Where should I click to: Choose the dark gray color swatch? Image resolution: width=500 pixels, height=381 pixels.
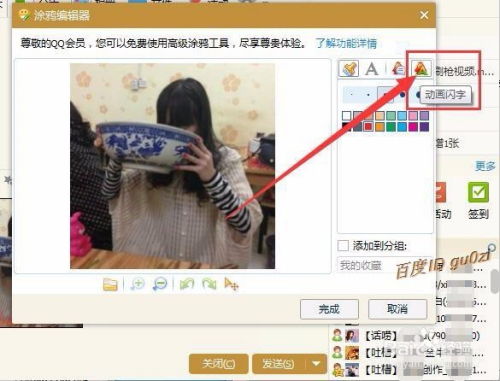tap(357, 127)
